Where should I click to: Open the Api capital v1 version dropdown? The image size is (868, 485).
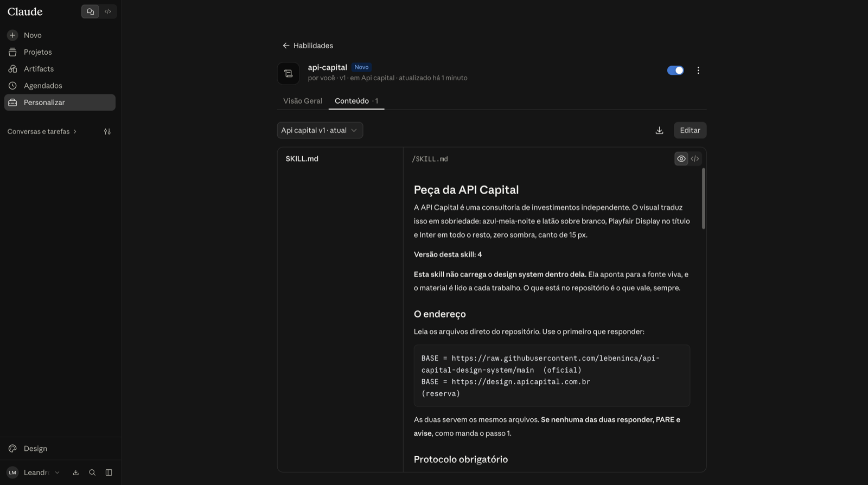(320, 130)
